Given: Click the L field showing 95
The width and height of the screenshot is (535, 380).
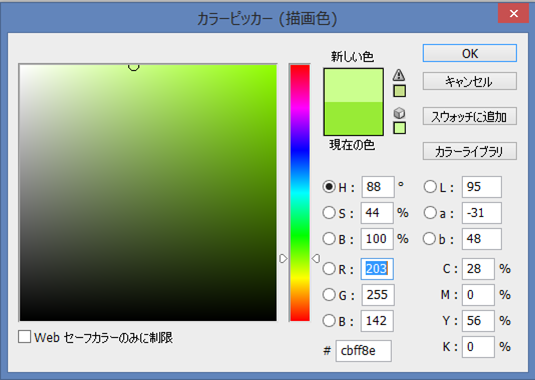Looking at the screenshot, I should [x=482, y=187].
